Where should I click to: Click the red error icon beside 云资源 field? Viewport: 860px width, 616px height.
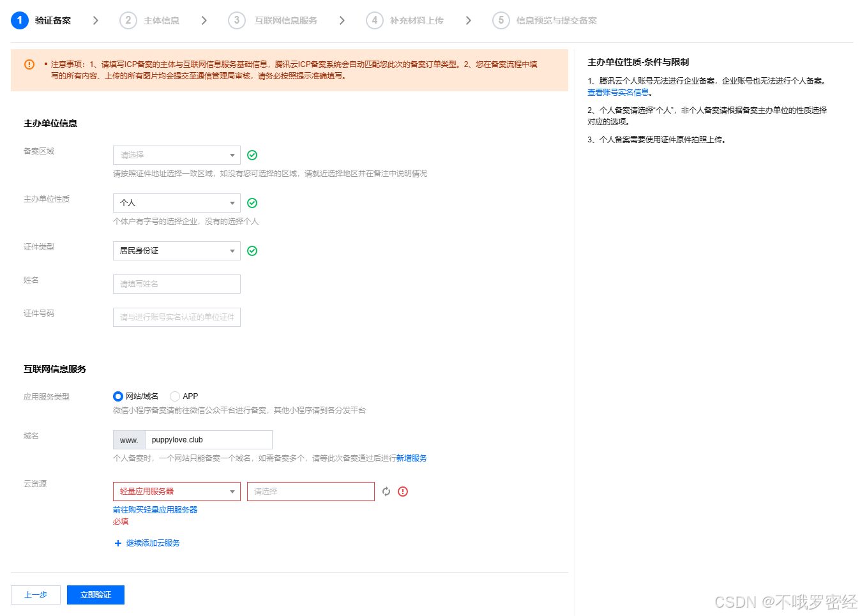(x=402, y=492)
